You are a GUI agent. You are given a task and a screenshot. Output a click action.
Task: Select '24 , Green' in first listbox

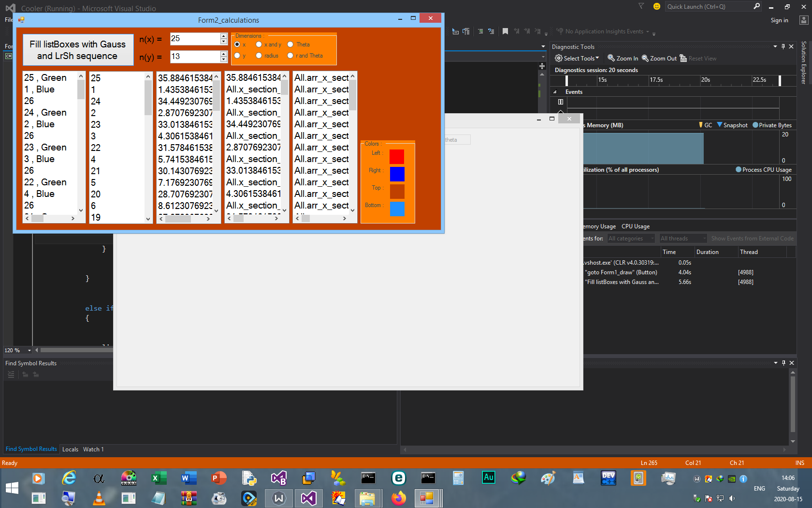point(50,113)
